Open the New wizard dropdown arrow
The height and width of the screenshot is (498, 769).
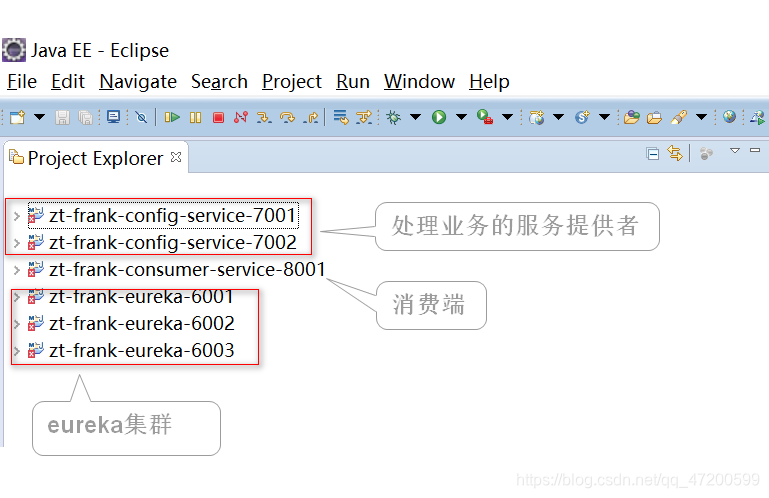40,117
